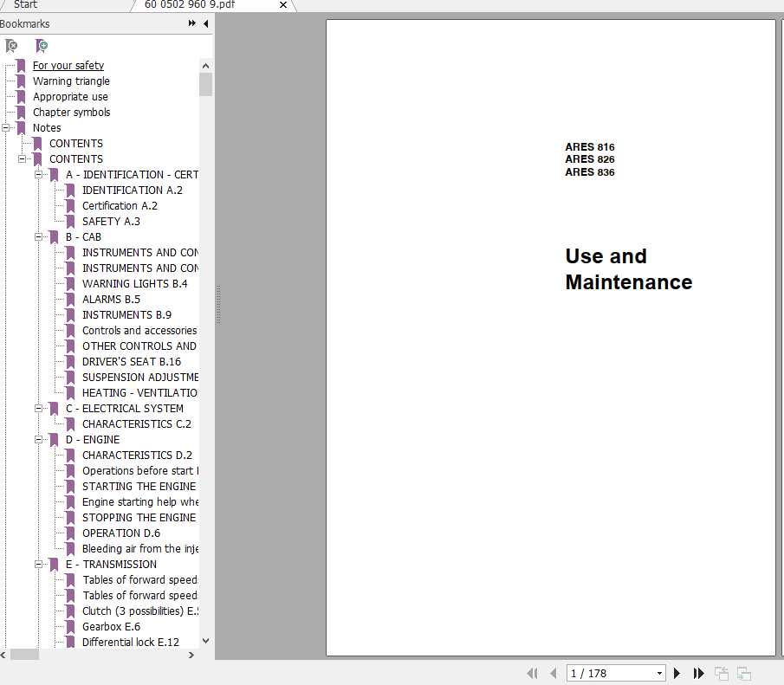Click the ARES 826 text on page

[590, 159]
